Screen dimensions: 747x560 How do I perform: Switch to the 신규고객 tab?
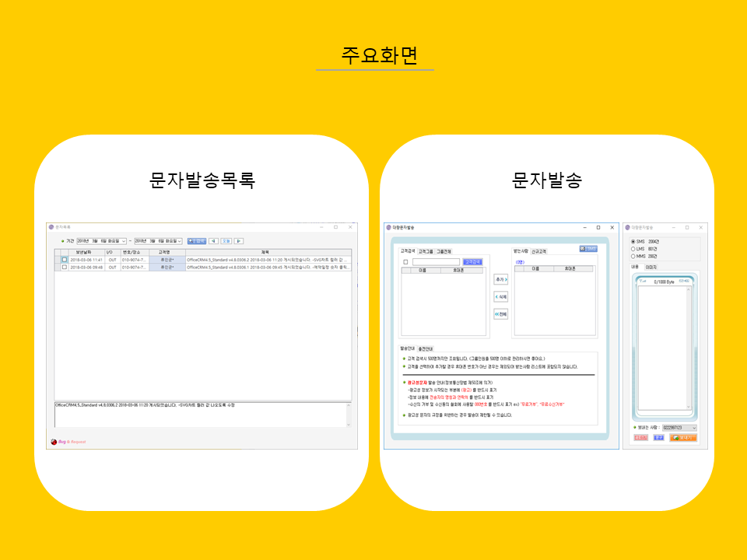click(x=538, y=251)
